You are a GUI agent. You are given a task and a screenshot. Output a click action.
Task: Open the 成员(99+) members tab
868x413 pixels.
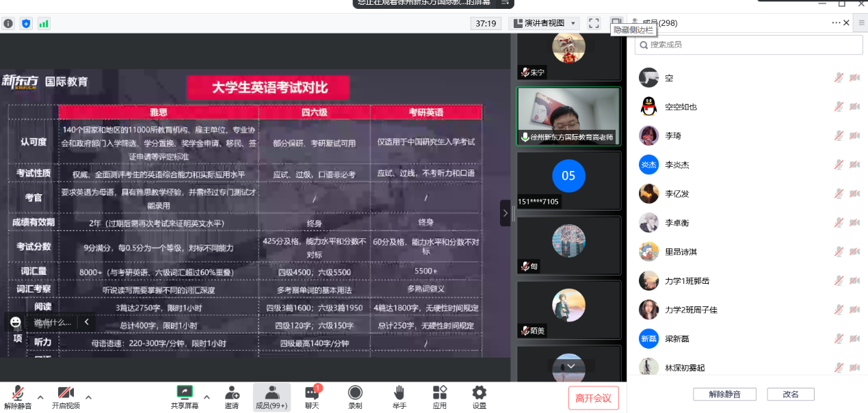[x=272, y=397]
